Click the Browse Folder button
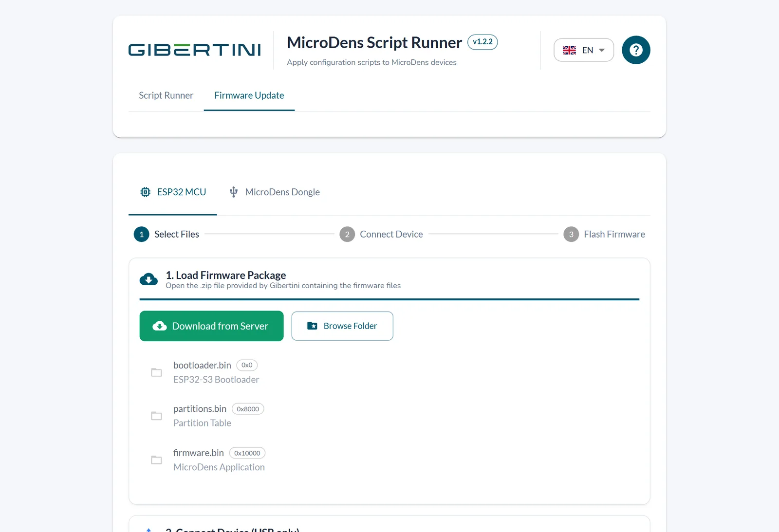The image size is (779, 532). pos(342,326)
